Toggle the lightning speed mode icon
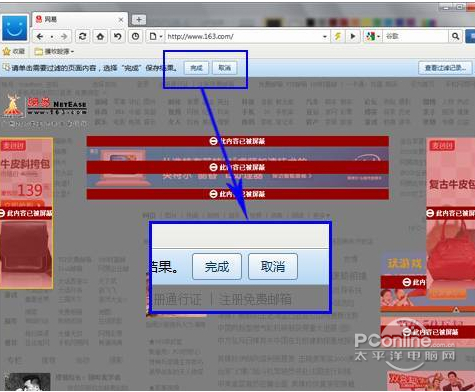 (337, 36)
